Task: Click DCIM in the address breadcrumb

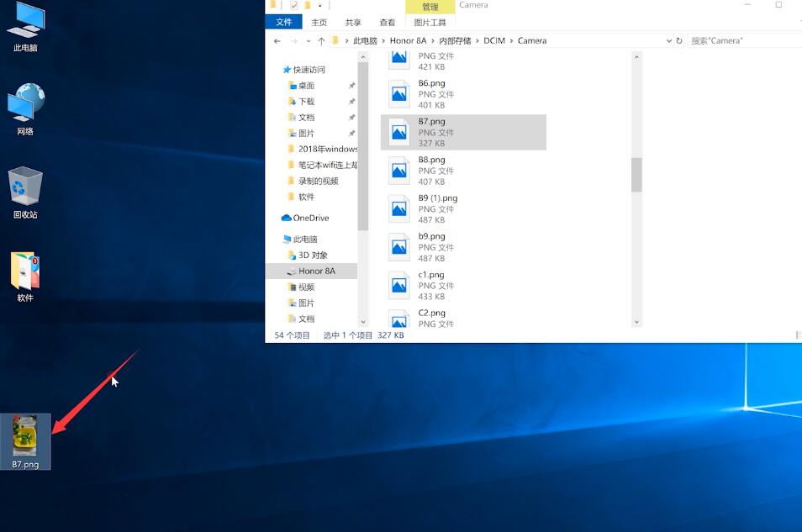Action: 494,41
